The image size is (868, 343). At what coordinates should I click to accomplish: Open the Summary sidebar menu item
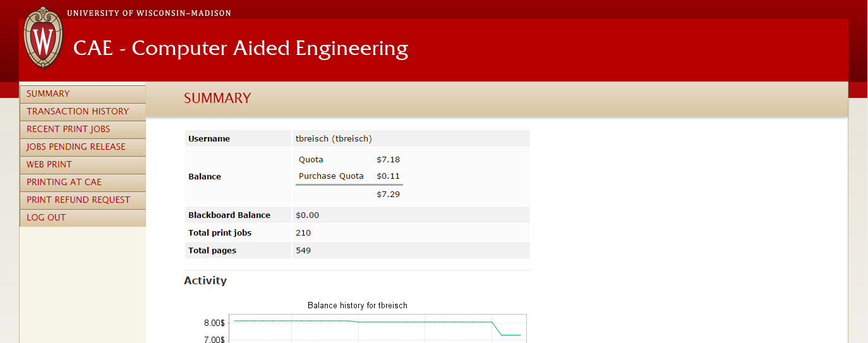click(x=83, y=93)
